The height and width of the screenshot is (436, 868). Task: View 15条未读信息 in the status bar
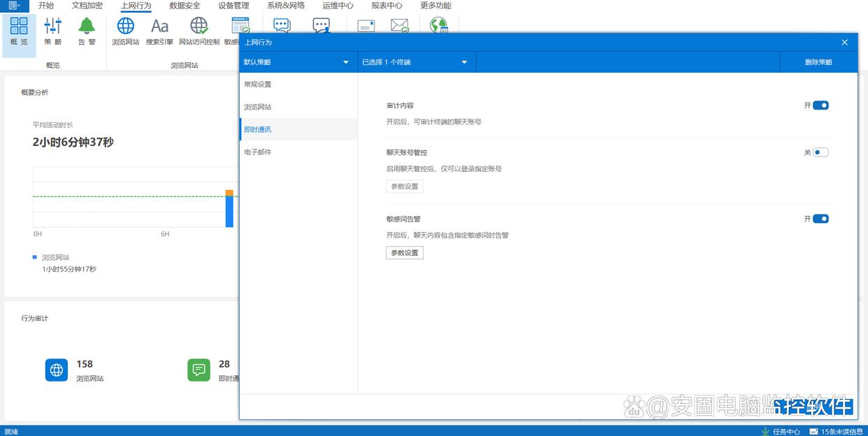pos(836,431)
